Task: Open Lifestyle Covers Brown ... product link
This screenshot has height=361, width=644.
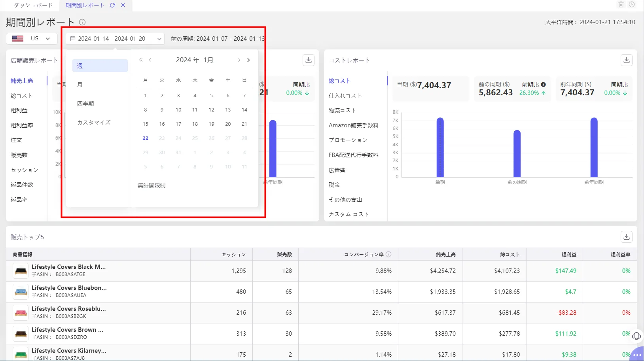Action: (x=68, y=330)
